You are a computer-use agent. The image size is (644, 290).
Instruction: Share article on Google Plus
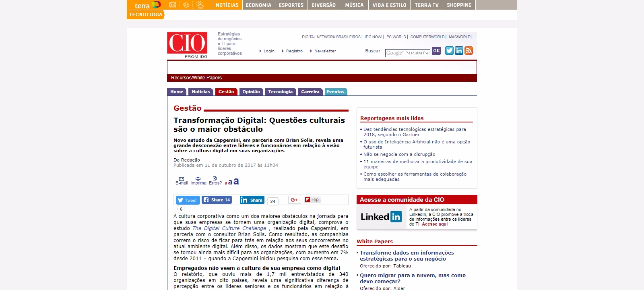click(x=295, y=200)
